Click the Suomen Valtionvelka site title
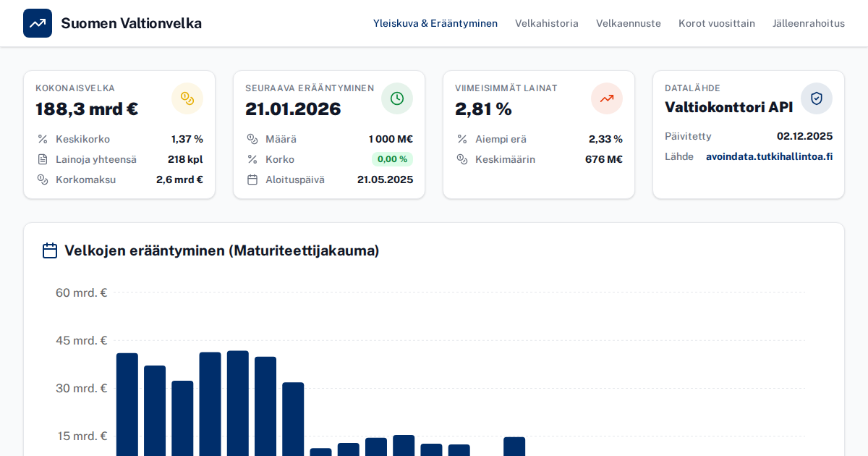Screen dimensions: 868x456 click(x=131, y=23)
